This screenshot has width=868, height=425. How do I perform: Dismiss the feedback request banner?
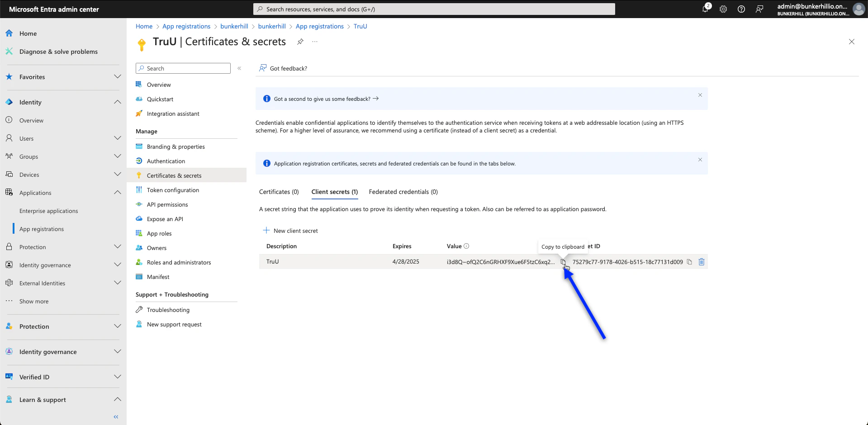700,95
